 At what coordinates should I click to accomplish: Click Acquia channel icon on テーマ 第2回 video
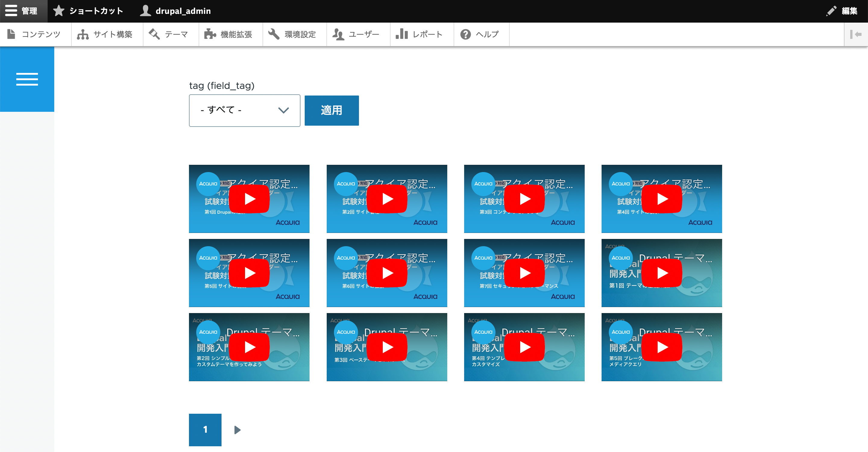(208, 332)
